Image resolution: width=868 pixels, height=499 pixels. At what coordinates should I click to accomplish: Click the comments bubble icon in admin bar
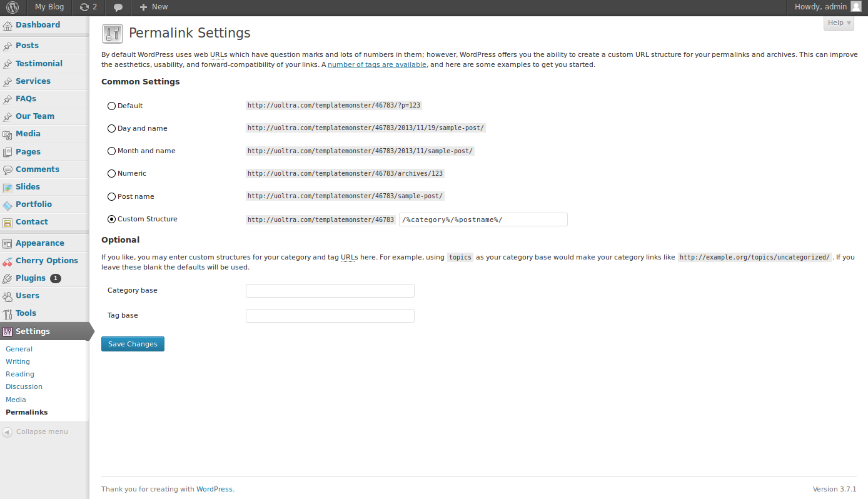(118, 8)
